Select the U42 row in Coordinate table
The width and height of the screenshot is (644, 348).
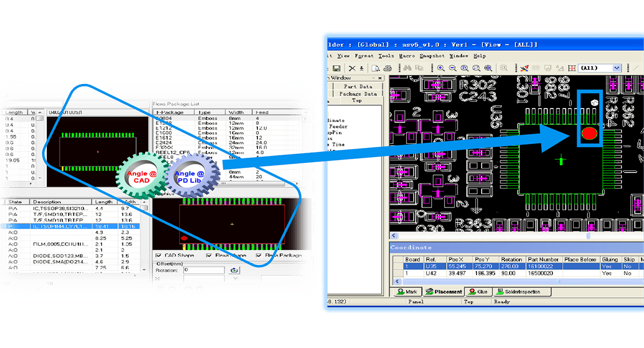(x=518, y=273)
